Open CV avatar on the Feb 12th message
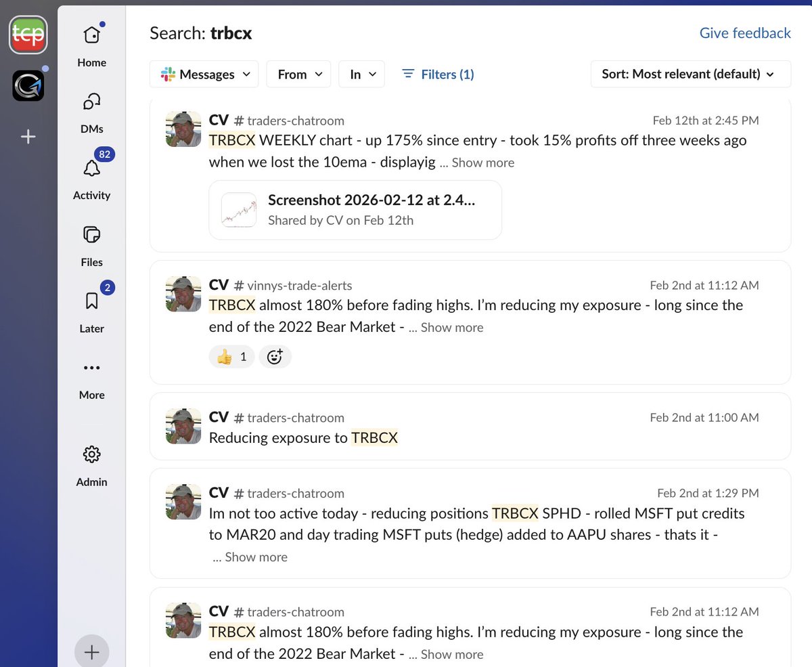812x667 pixels. (x=183, y=129)
